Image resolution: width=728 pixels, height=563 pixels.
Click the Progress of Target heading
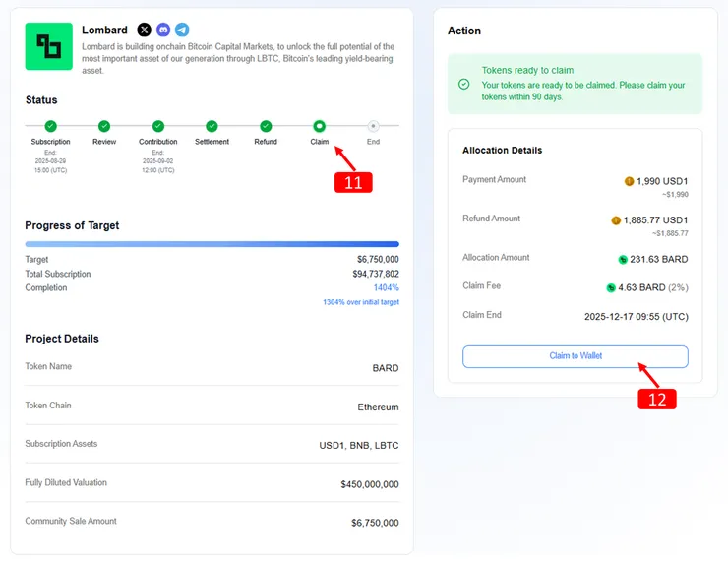[x=72, y=225]
